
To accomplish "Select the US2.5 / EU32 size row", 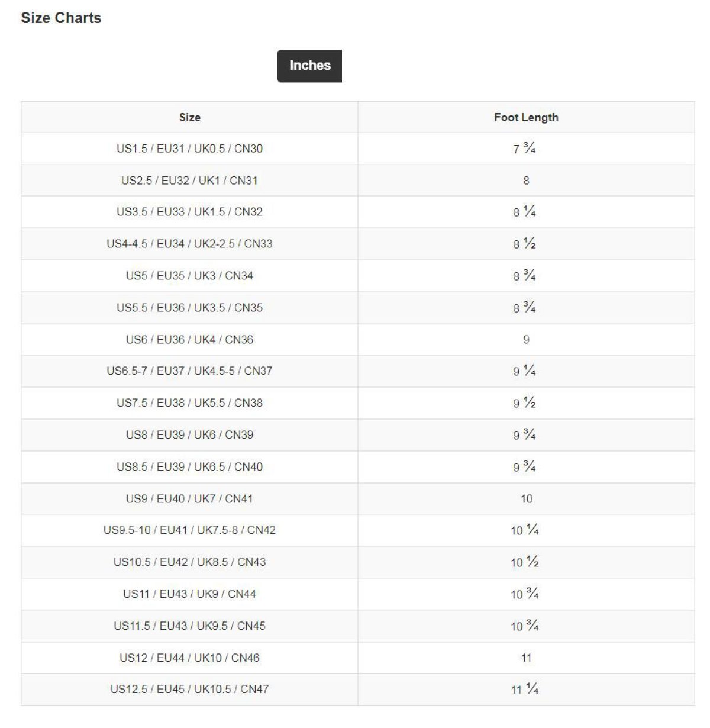I will point(189,181).
